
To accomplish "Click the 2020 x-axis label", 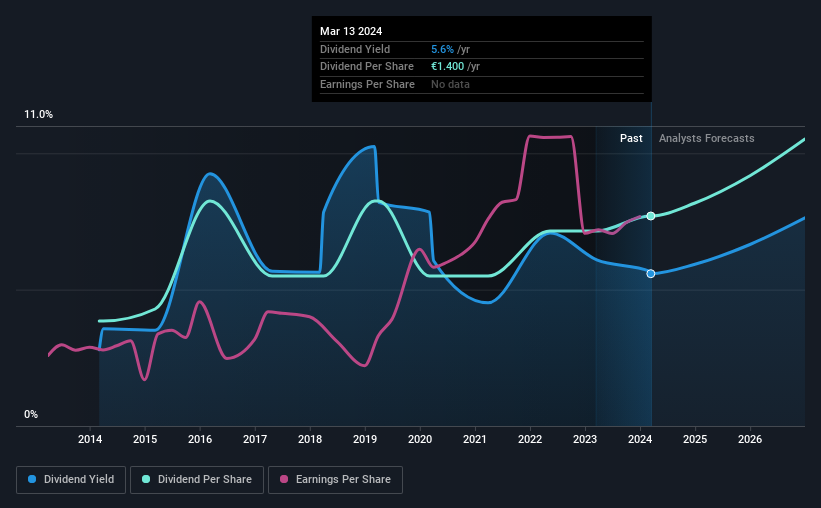I will [x=420, y=439].
